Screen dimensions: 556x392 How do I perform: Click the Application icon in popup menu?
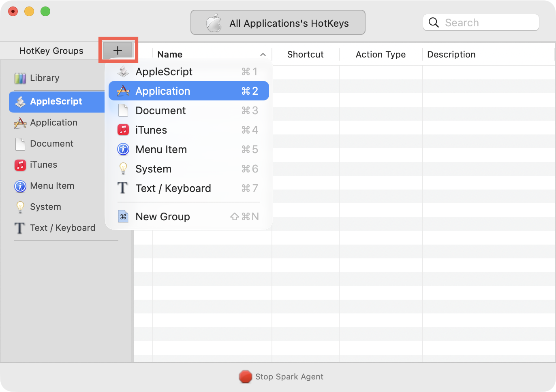[x=123, y=91]
